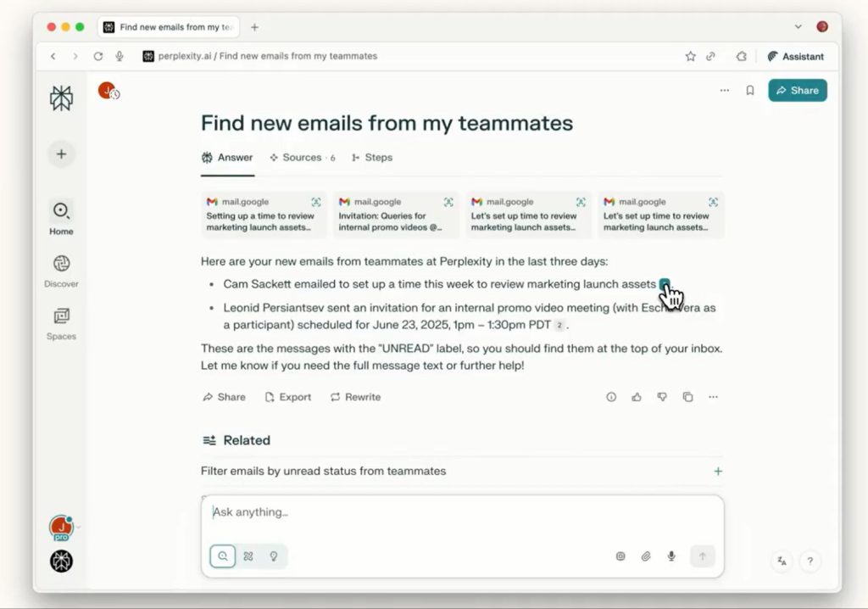868x609 pixels.
Task: Switch to the Sources tab
Action: 303,158
